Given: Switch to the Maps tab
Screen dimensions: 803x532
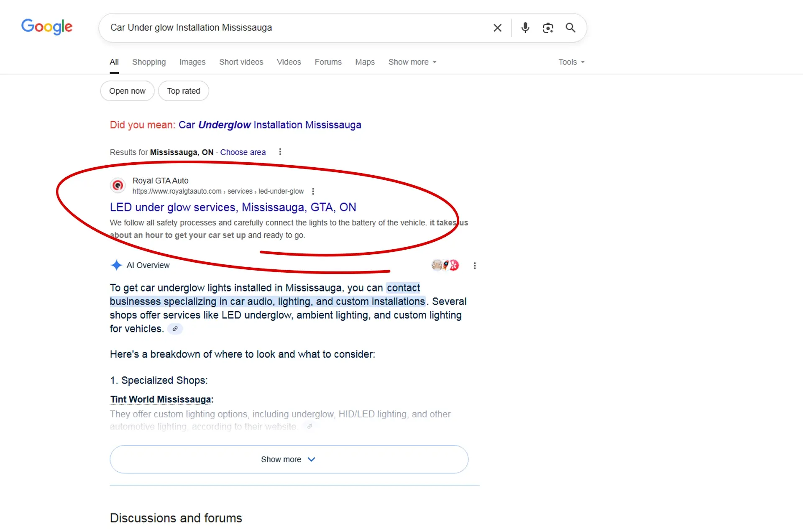Looking at the screenshot, I should coord(365,62).
